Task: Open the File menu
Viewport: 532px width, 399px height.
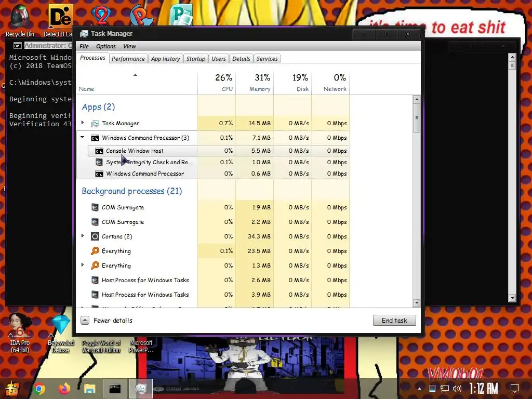Action: (x=84, y=46)
